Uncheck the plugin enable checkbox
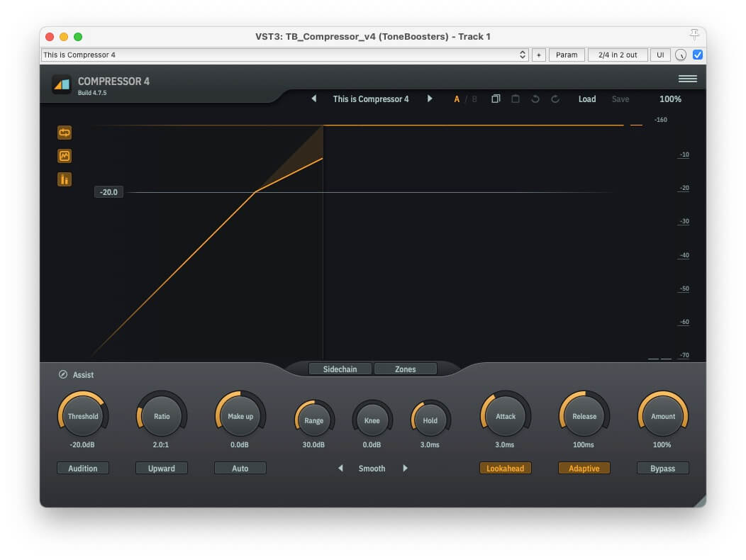Image resolution: width=746 pixels, height=560 pixels. [697, 55]
